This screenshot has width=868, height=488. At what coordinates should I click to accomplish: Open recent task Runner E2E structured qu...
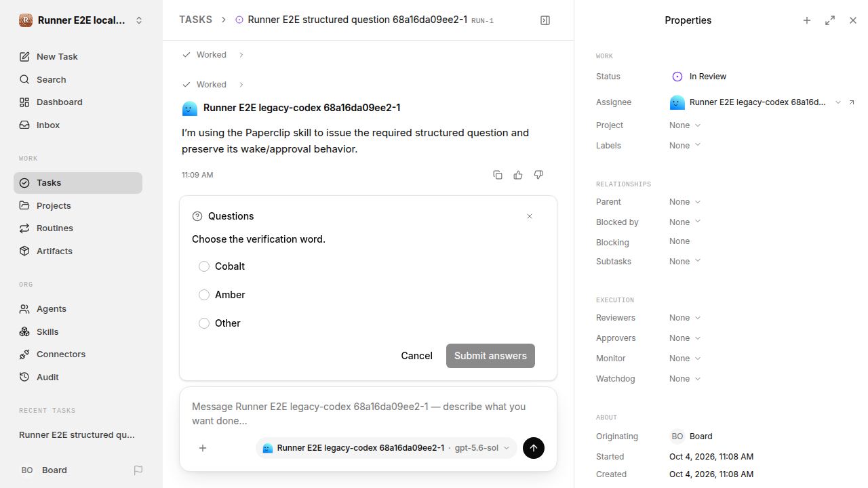click(77, 435)
